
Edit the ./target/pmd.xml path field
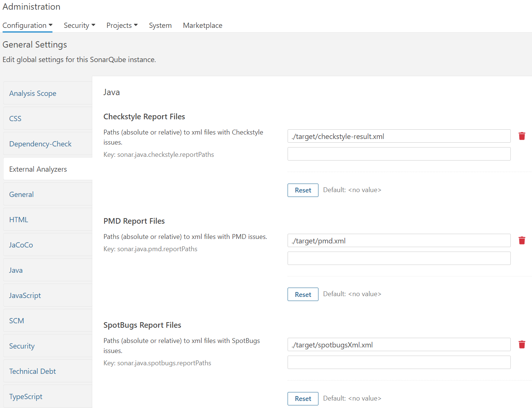click(399, 240)
